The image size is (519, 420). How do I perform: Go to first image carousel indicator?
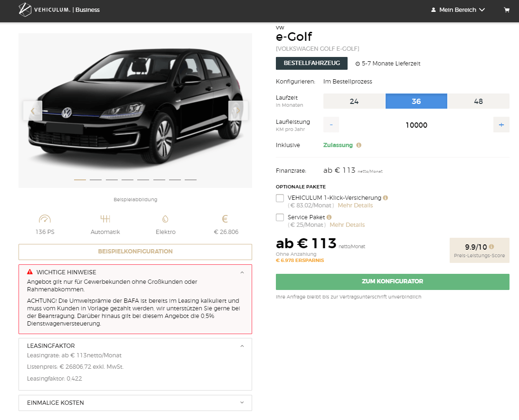click(x=80, y=180)
